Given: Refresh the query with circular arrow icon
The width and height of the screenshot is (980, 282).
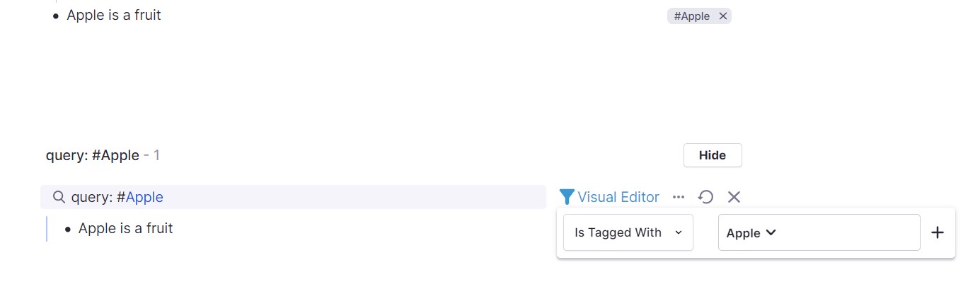Looking at the screenshot, I should click(705, 197).
